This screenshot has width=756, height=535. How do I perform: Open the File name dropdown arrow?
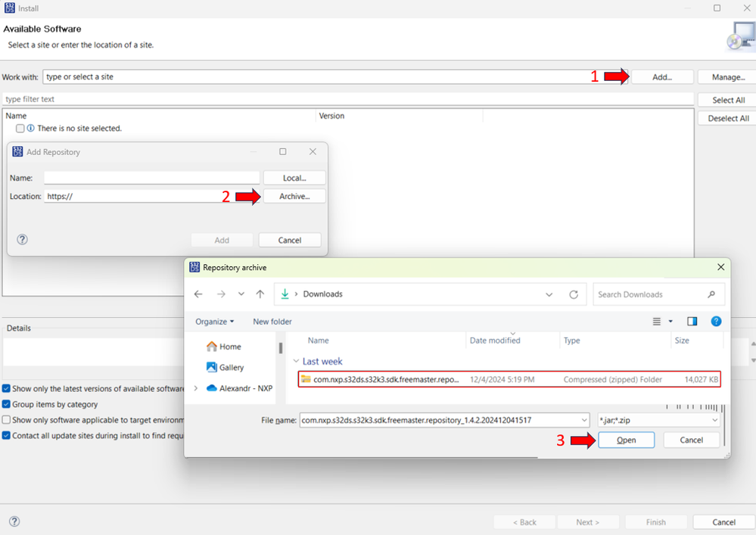click(584, 420)
